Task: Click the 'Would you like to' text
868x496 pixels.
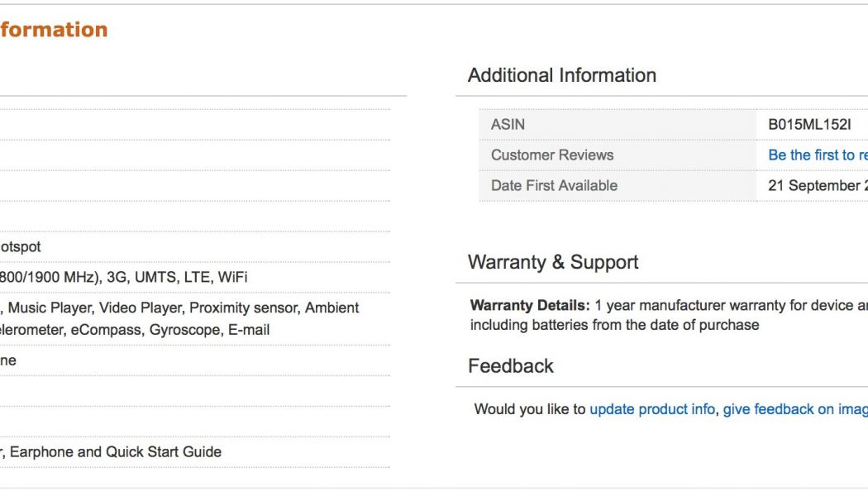Action: click(529, 409)
